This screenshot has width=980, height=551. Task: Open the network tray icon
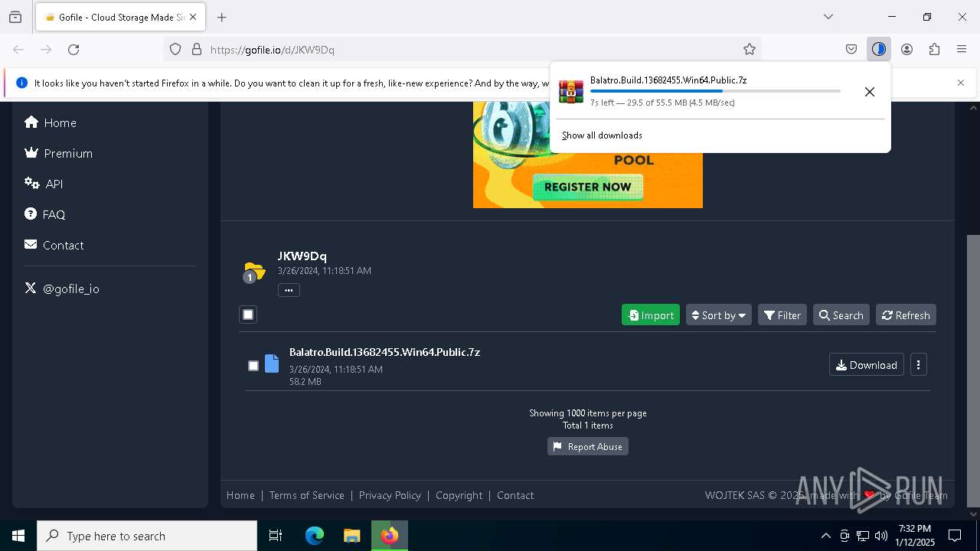click(863, 536)
